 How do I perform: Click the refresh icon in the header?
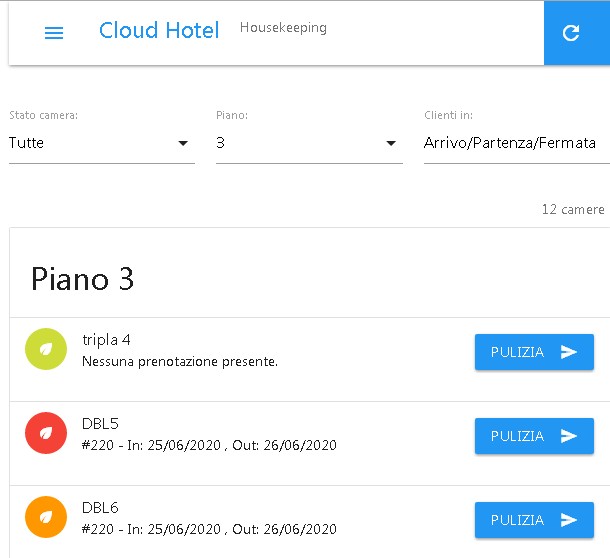coord(571,33)
